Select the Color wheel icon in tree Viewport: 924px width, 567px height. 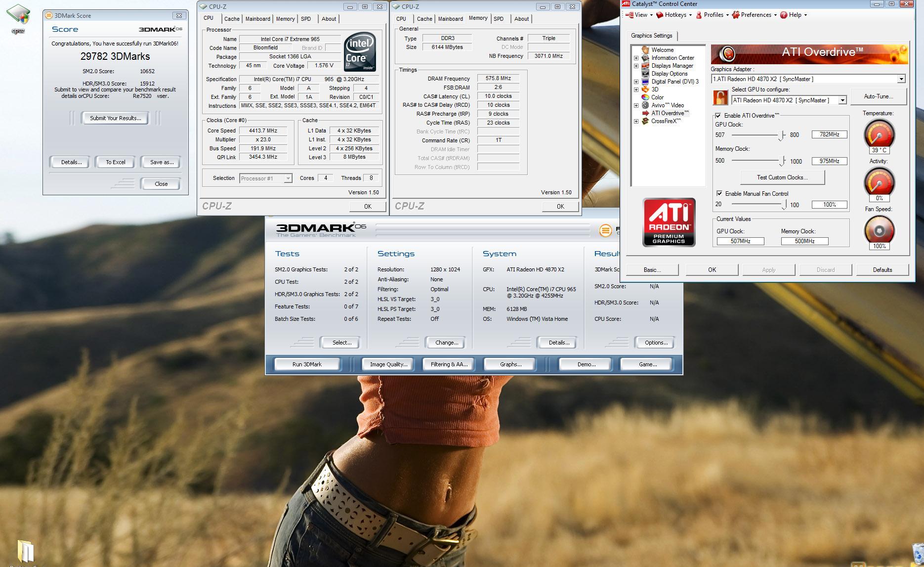(x=645, y=97)
